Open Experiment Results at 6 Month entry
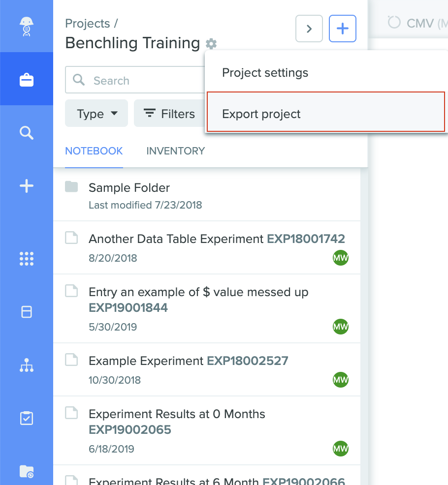Screen dimensions: 448x485 [x=207, y=476]
